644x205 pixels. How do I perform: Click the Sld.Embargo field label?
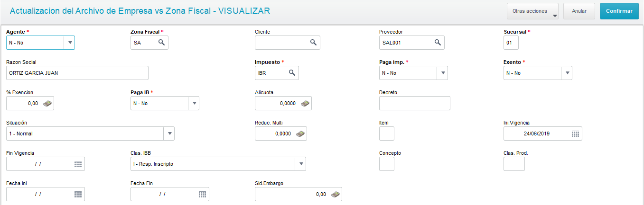[x=269, y=183]
